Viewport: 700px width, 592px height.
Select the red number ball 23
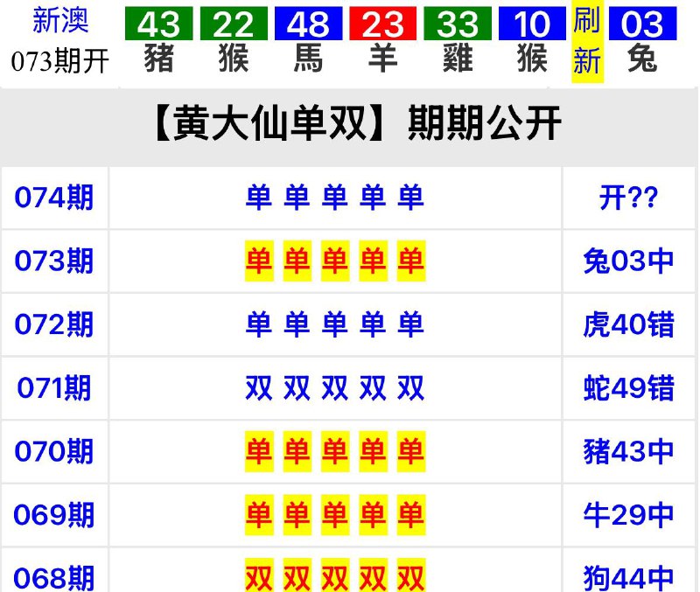tap(383, 24)
